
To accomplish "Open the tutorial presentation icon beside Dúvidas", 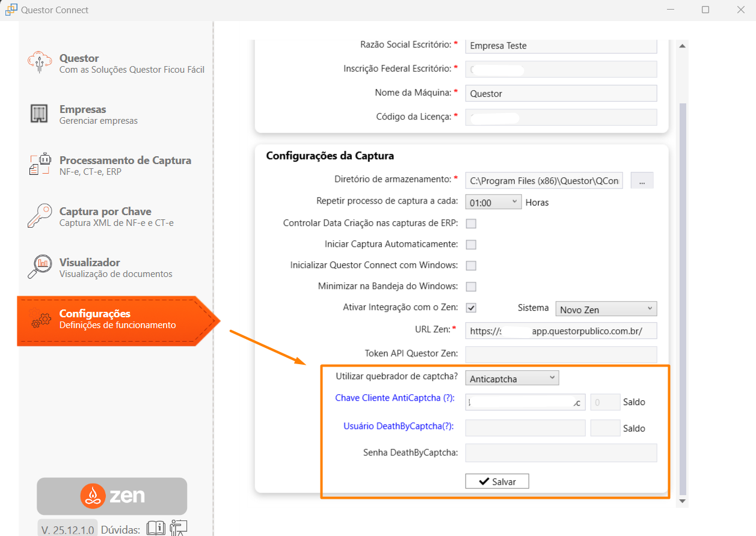I will [x=179, y=528].
